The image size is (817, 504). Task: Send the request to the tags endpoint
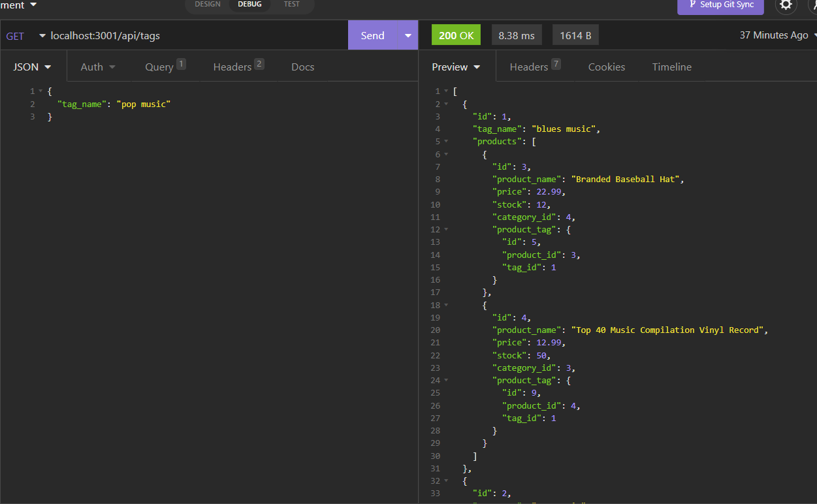pyautogui.click(x=372, y=35)
